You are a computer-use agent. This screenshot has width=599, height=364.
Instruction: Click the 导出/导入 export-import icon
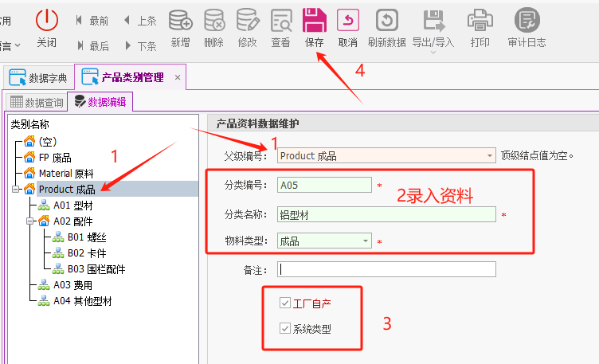pos(433,20)
